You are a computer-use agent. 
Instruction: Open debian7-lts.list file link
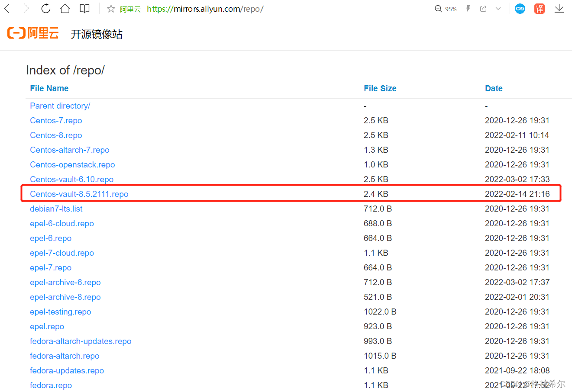pos(56,209)
